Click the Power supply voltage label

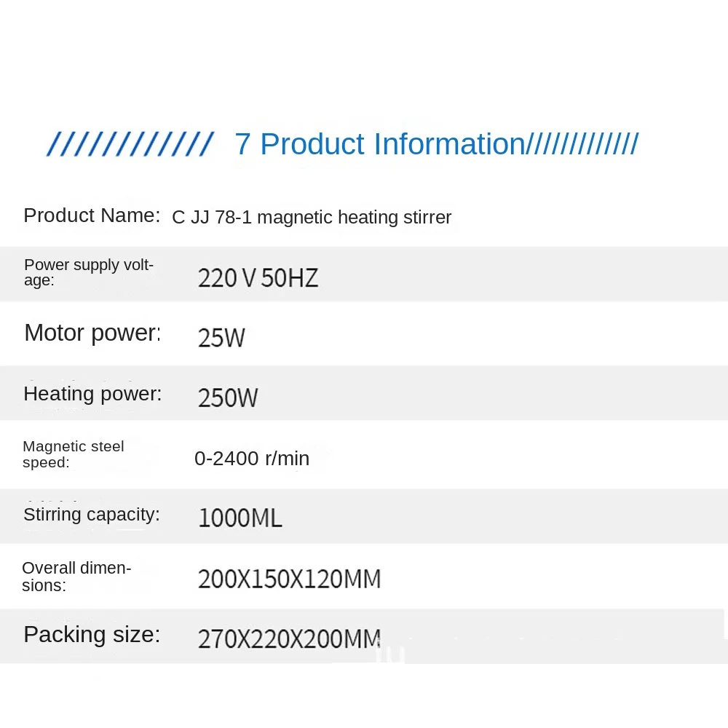(89, 272)
